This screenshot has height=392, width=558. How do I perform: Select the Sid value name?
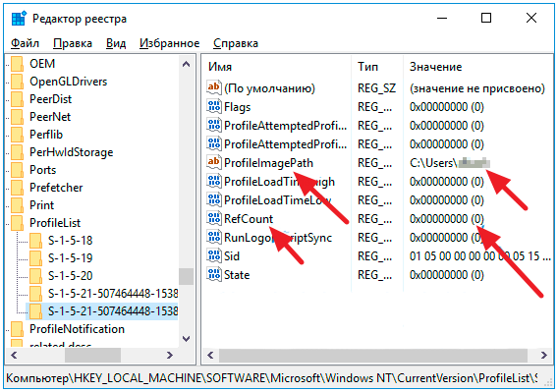click(232, 256)
